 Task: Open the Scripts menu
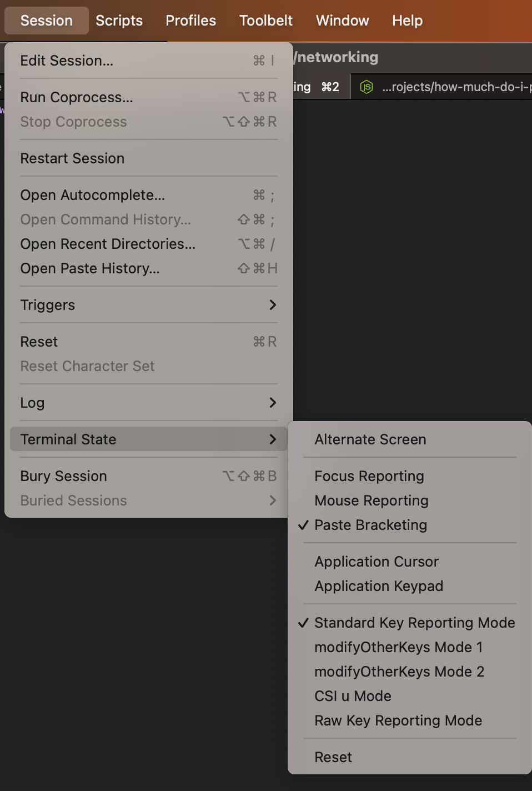pos(119,21)
